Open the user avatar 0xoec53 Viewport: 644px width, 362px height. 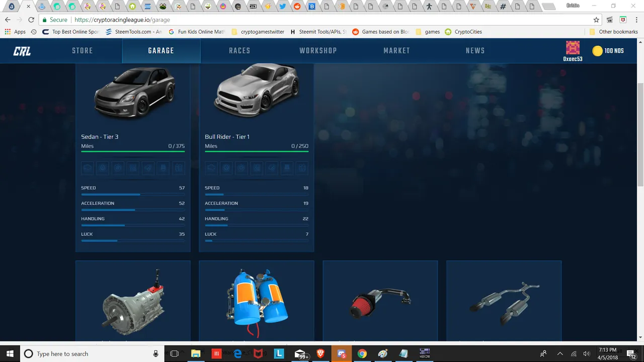click(573, 48)
